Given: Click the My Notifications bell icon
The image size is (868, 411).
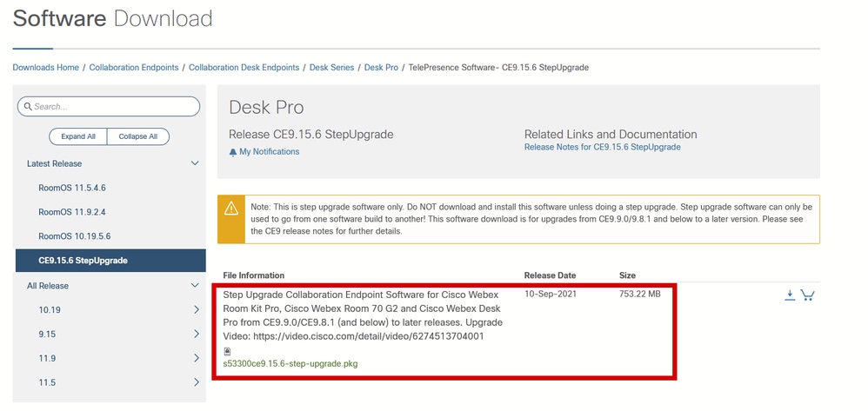Looking at the screenshot, I should pyautogui.click(x=233, y=152).
